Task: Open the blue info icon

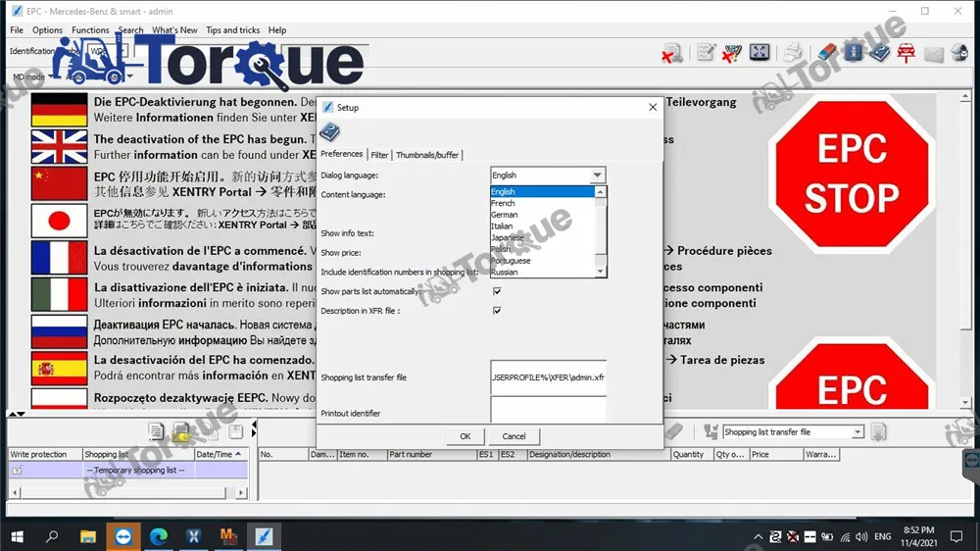Action: [x=854, y=53]
